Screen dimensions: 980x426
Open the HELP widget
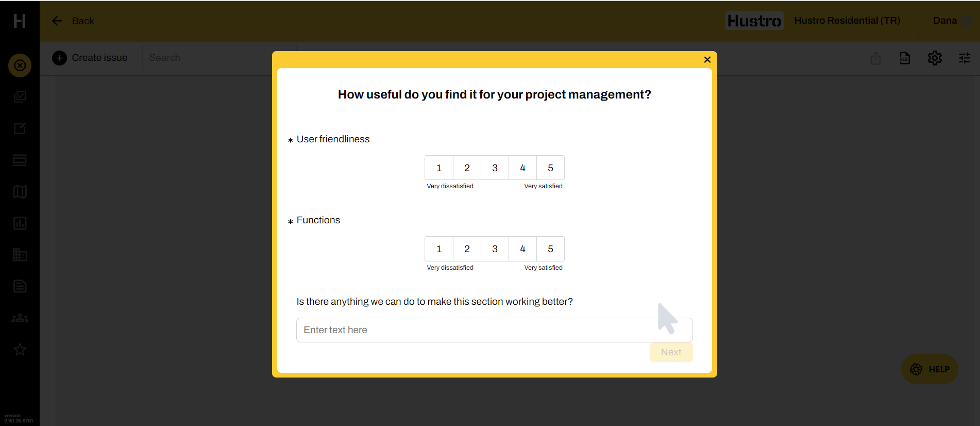[x=930, y=369]
